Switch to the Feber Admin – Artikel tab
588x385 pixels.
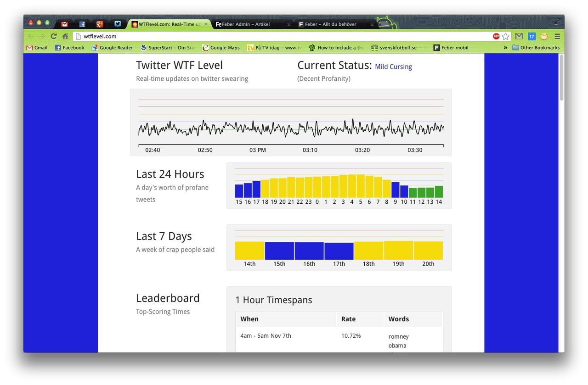(x=250, y=24)
